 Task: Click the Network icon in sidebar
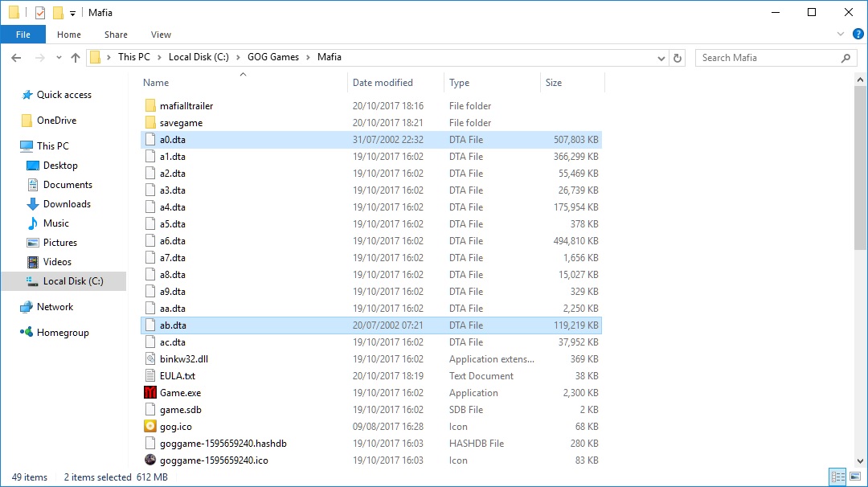27,307
